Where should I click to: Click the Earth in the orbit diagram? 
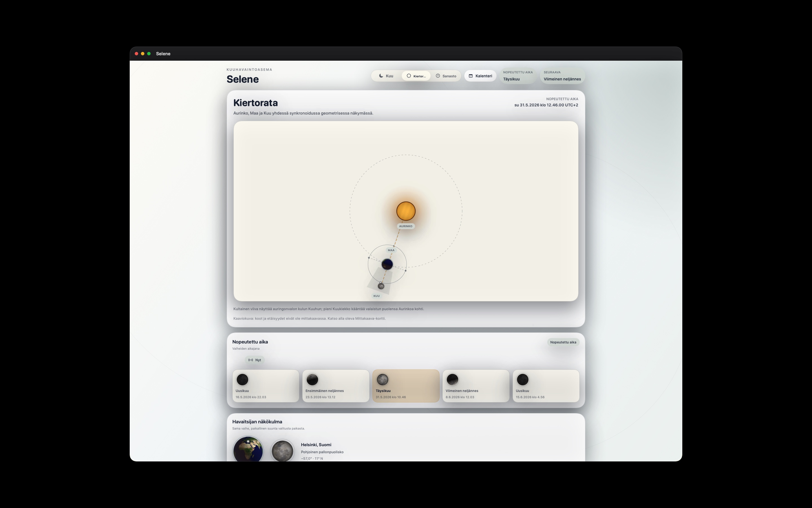tap(387, 264)
